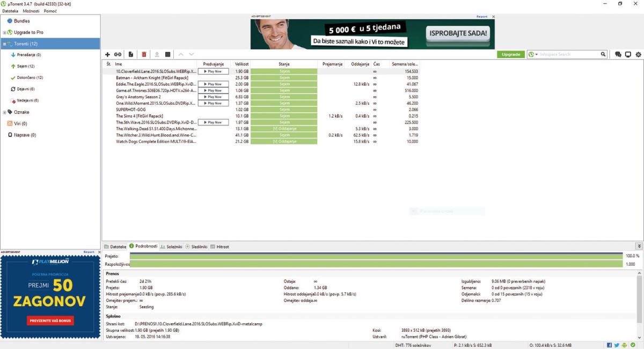
Task: Click PREVZEMITE VAŠ BONUS button in sidebar ad
Action: (50, 321)
